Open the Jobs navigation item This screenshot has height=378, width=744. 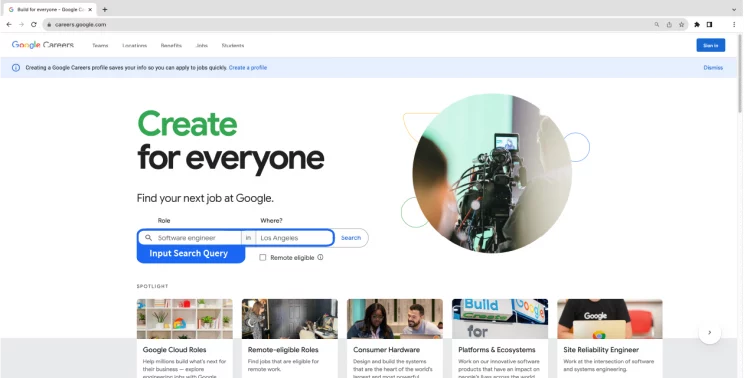[x=202, y=46]
